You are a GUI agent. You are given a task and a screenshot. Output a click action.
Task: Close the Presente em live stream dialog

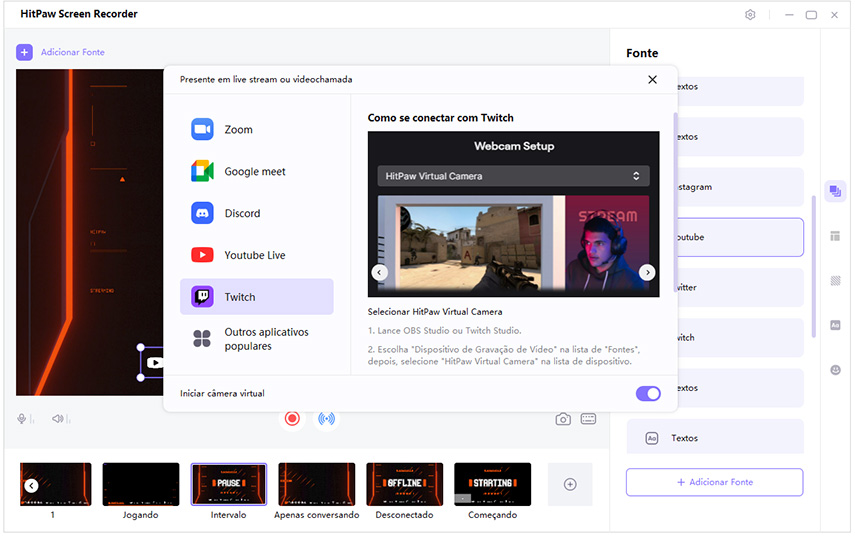652,80
